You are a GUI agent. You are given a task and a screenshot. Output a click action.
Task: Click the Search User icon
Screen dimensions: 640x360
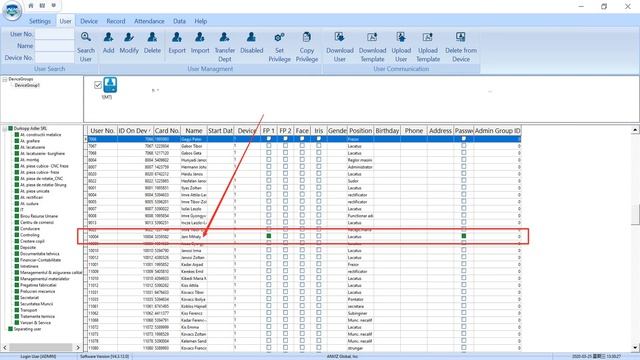click(86, 37)
